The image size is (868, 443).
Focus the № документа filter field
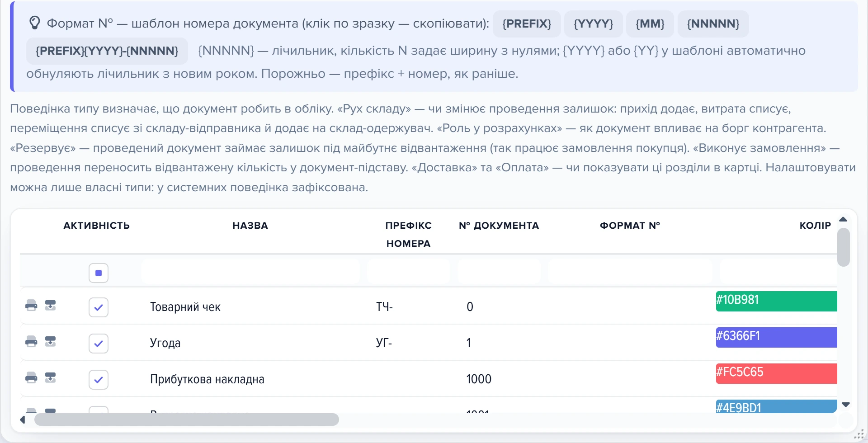(x=499, y=272)
